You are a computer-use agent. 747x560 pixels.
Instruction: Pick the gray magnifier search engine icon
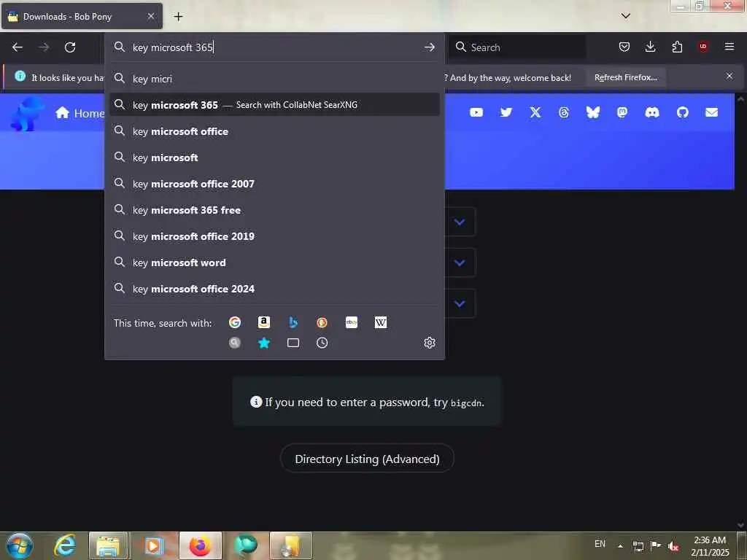(235, 343)
